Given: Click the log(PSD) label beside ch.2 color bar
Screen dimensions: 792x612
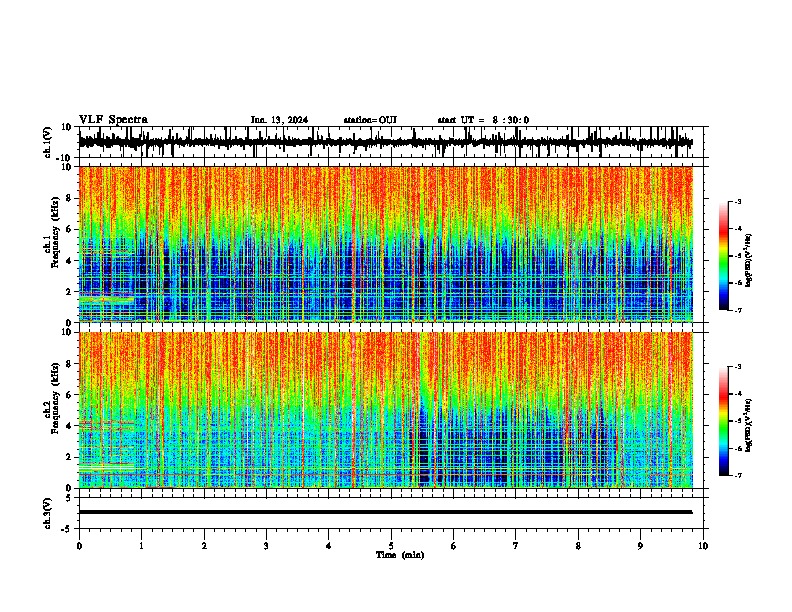Looking at the screenshot, I should 749,425.
